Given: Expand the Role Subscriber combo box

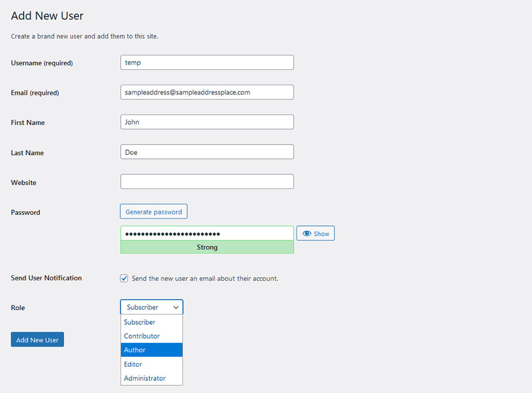Looking at the screenshot, I should click(x=152, y=307).
